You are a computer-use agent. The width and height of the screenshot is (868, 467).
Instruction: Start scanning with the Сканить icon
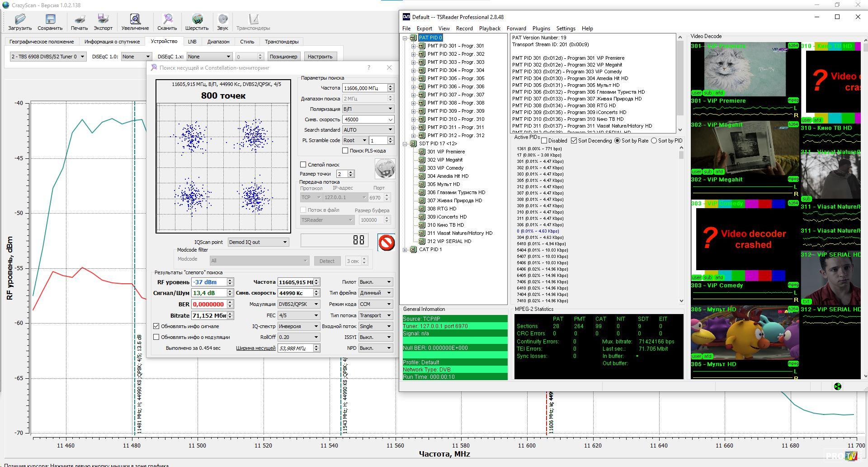click(x=167, y=19)
